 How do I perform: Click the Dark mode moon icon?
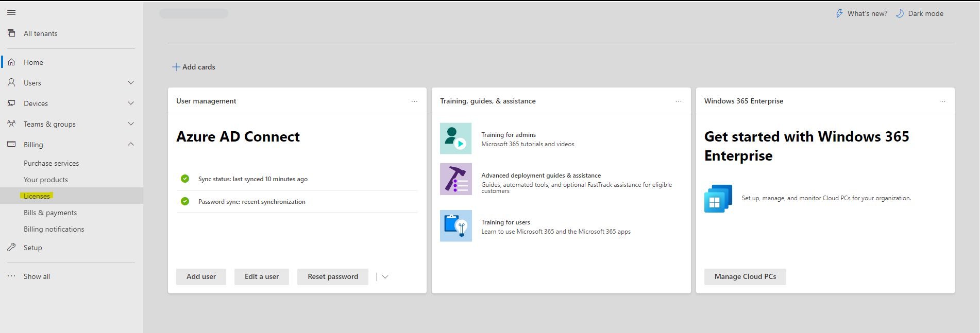(900, 13)
